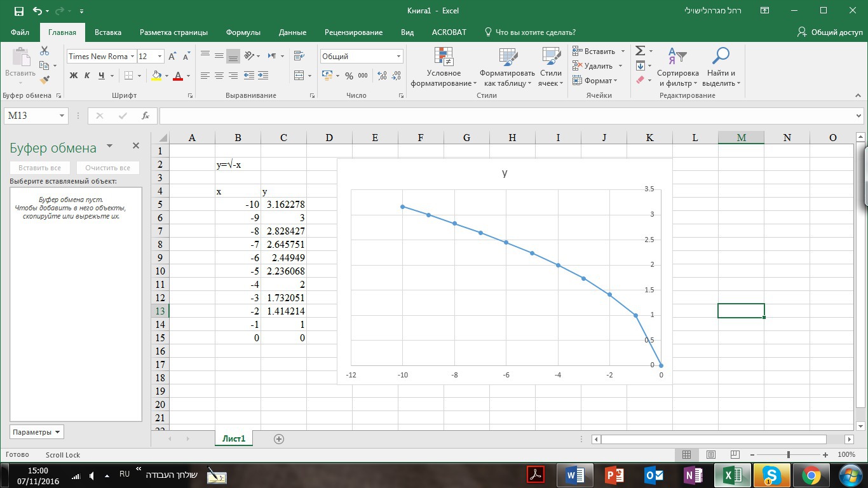Expand the Общий number format dropdown
The width and height of the screenshot is (868, 488).
pyautogui.click(x=398, y=57)
